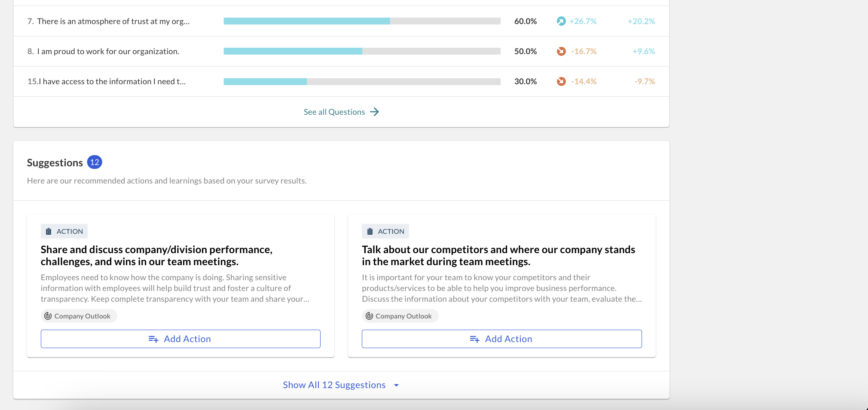This screenshot has height=410, width=868.
Task: Click the add-list icon in first Add Action button
Action: [153, 339]
